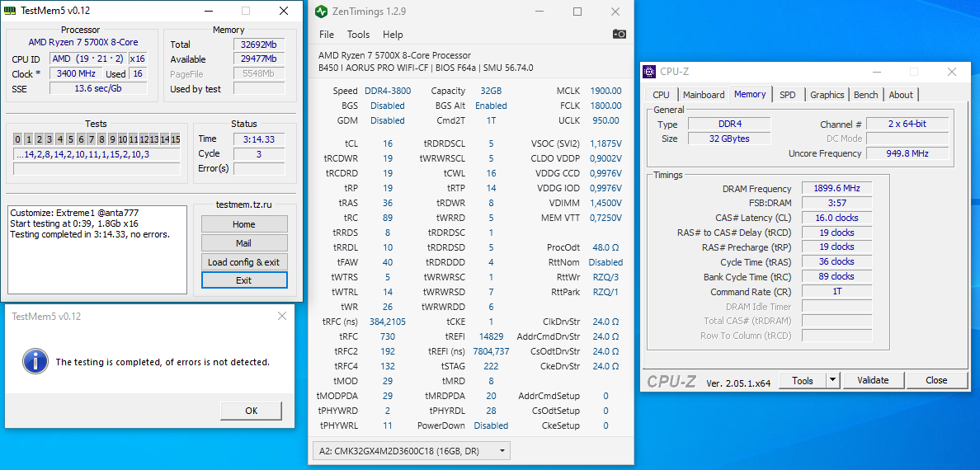Click the TestMem5 title bar icon
Viewport: 980px width, 470px height.
click(9, 11)
